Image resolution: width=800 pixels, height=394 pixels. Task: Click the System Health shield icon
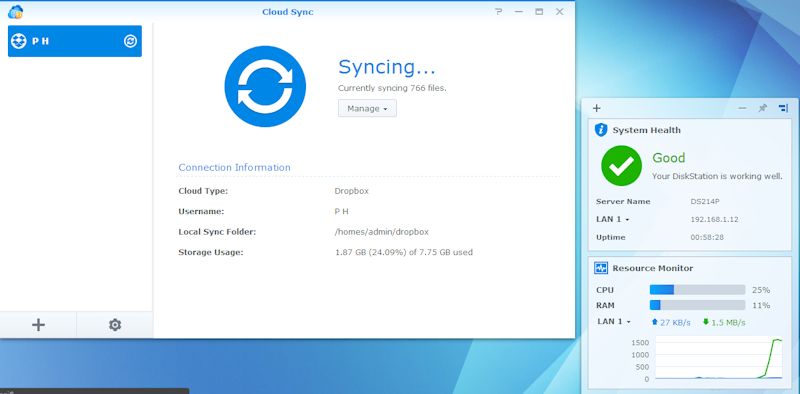[601, 130]
